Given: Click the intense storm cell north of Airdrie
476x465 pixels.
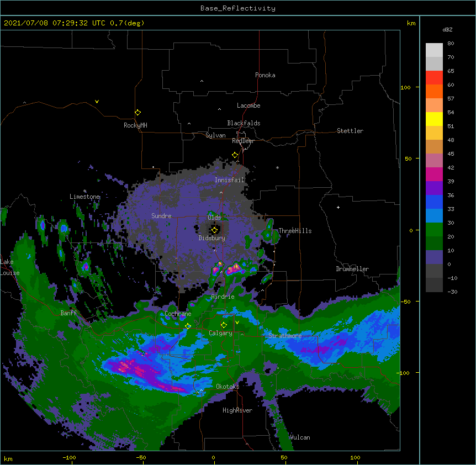Looking at the screenshot, I should click(235, 268).
